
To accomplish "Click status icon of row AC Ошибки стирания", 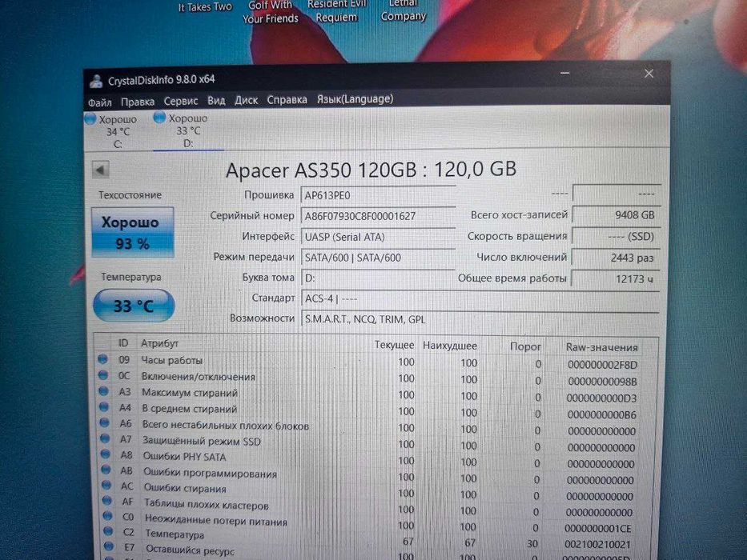I will [106, 486].
